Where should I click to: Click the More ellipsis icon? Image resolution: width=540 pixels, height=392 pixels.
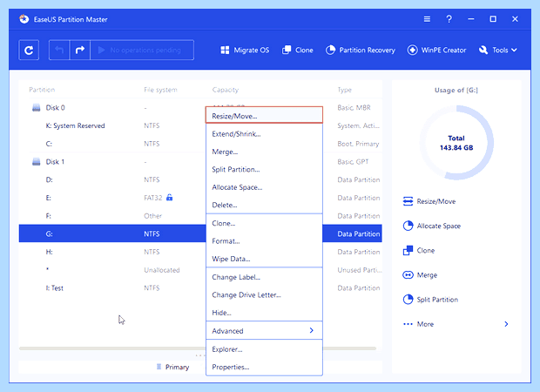pyautogui.click(x=408, y=324)
